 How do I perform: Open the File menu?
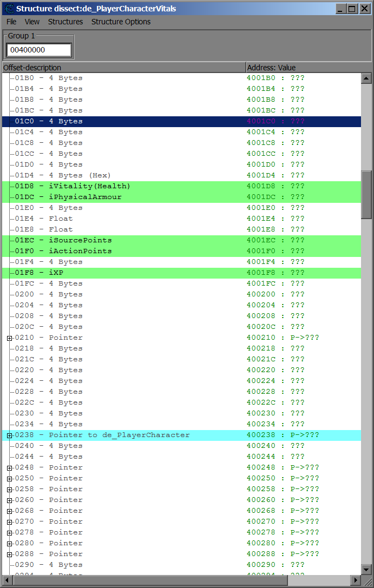tap(11, 22)
